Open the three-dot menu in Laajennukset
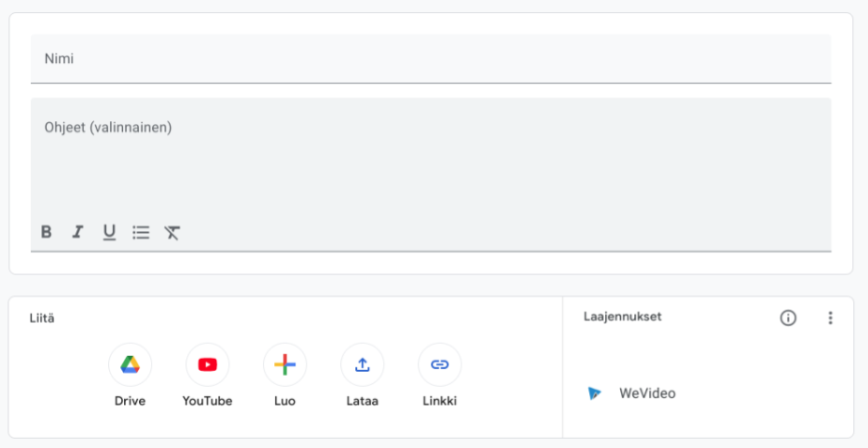The width and height of the screenshot is (868, 448). [x=829, y=317]
